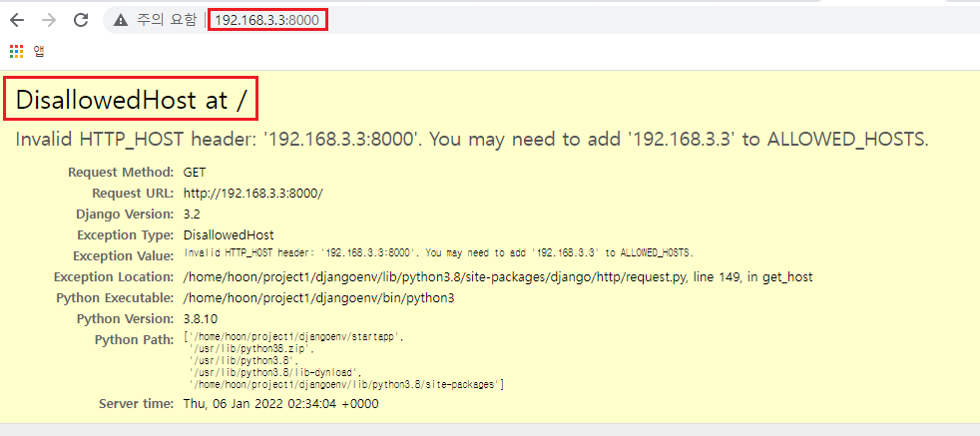Viewport: 980px width, 436px height.
Task: Click the Exception Type value DisallowedHost
Action: tap(229, 235)
